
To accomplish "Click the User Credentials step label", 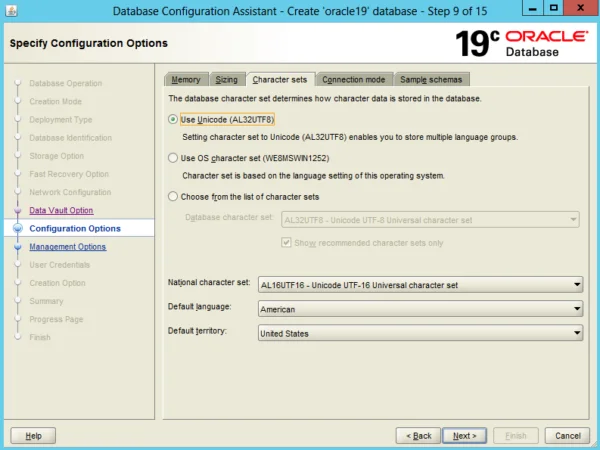I will click(60, 265).
